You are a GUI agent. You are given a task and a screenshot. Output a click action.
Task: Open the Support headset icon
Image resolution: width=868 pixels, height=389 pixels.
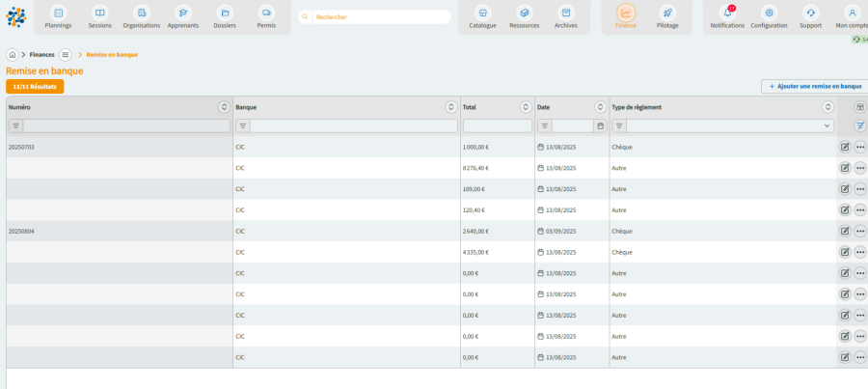(x=810, y=17)
